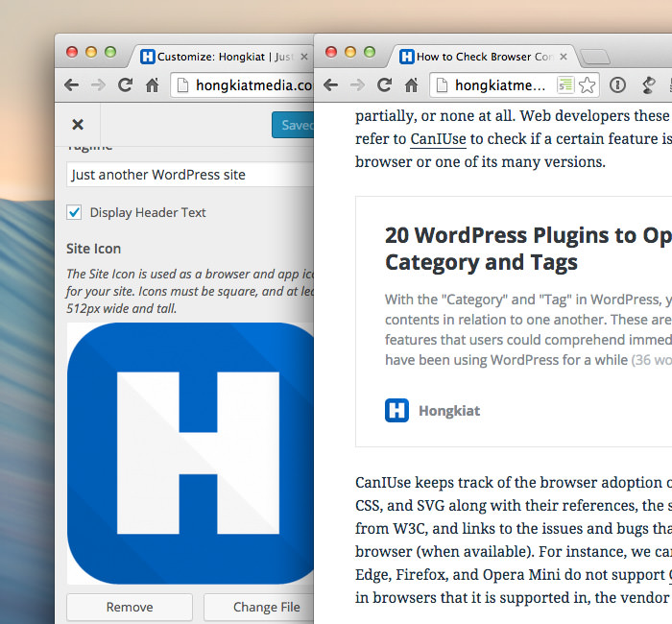Screen dimensions: 672x624
Task: Go forward in the Customize window
Action: [98, 85]
